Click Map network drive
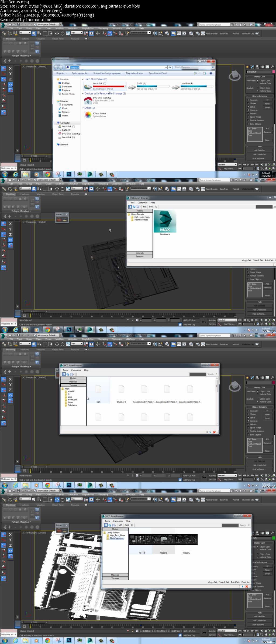This screenshot has width=276, height=644. 135,73
